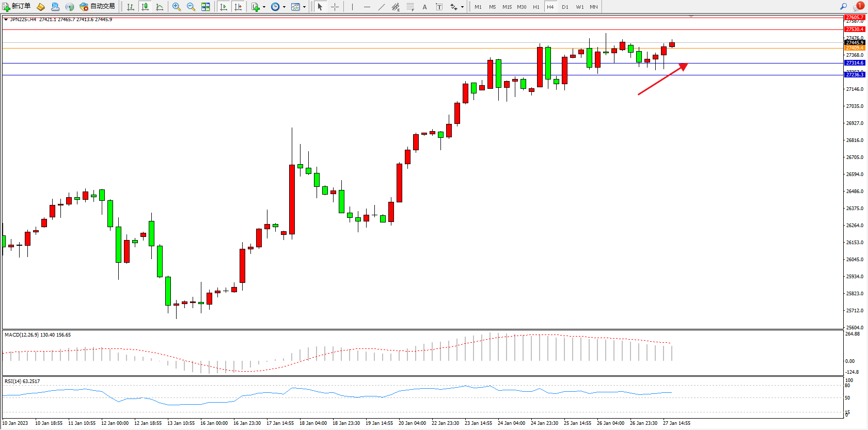Click the New Order (新订单) button
This screenshot has width=868, height=430.
click(x=17, y=7)
